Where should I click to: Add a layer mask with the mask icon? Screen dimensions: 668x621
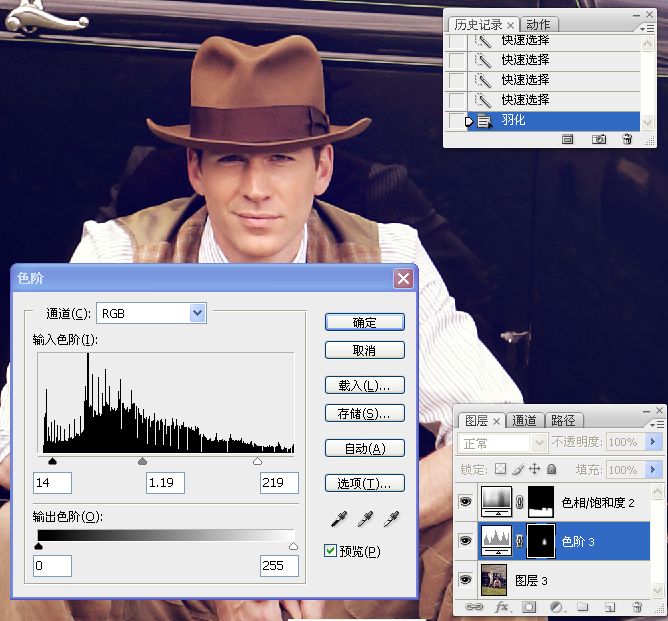(x=529, y=607)
